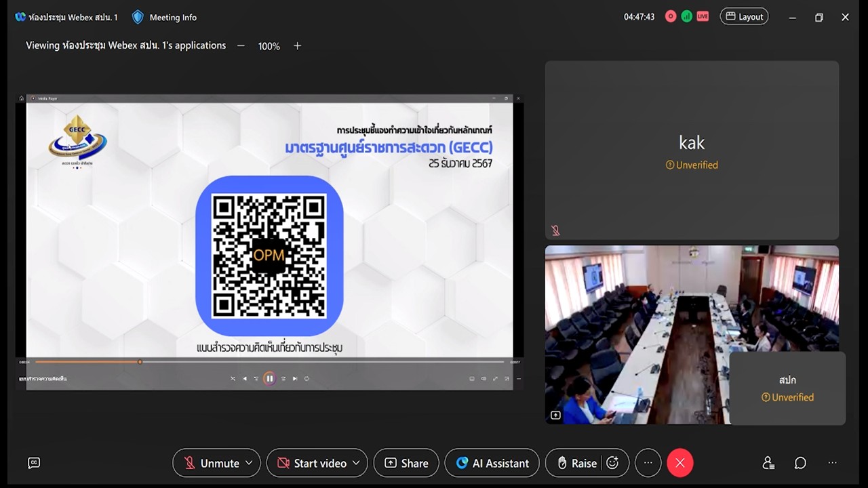Click the QR code in shared content
This screenshot has width=868, height=488.
(x=269, y=256)
